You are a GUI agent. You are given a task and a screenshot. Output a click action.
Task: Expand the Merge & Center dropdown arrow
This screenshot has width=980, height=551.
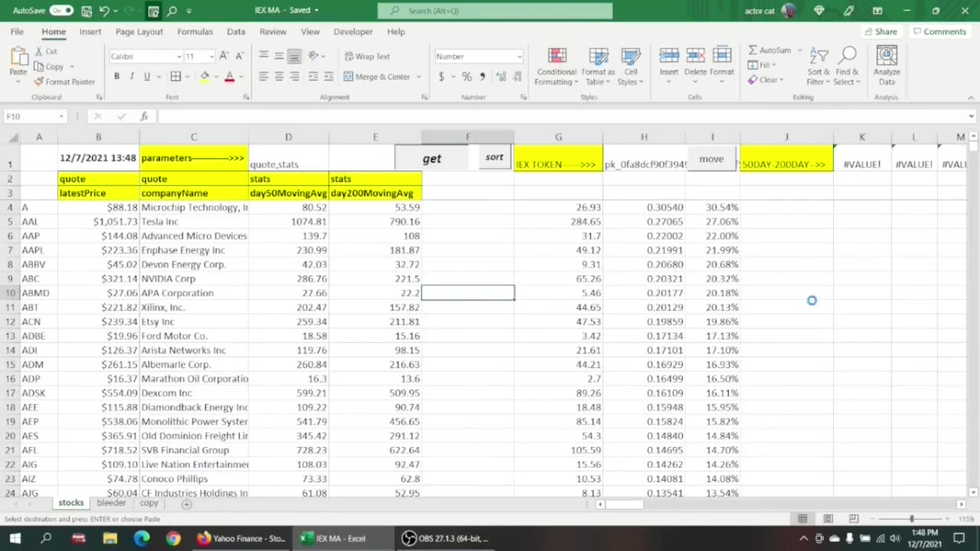coord(418,77)
